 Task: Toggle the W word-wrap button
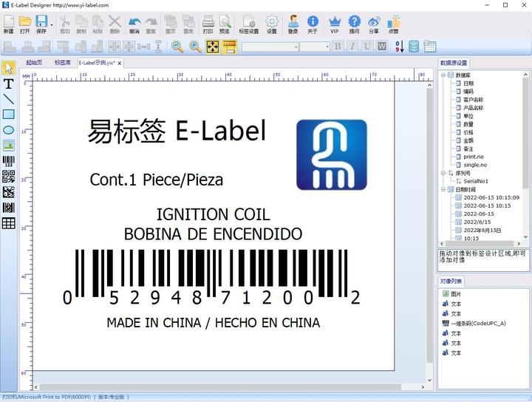coord(382,47)
